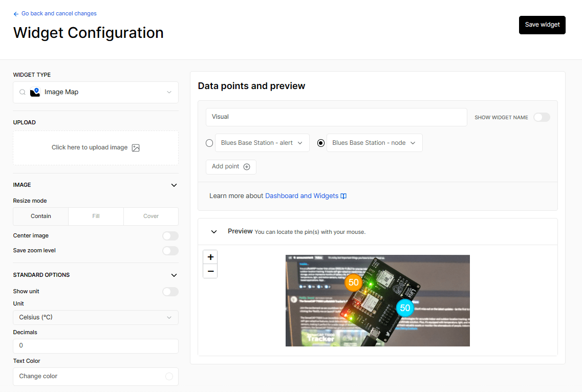Click the Text Color label
582x392 pixels.
[26, 361]
